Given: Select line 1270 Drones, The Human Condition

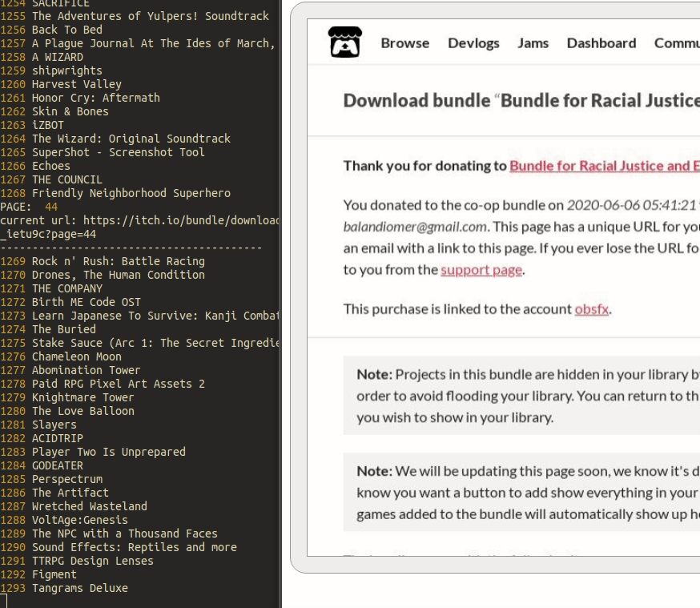Looking at the screenshot, I should point(103,275).
